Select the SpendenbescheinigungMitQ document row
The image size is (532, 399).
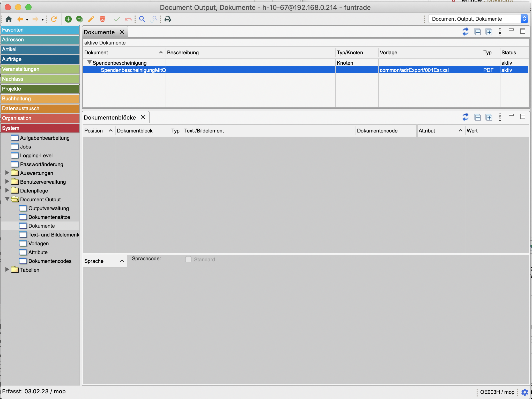tap(133, 70)
